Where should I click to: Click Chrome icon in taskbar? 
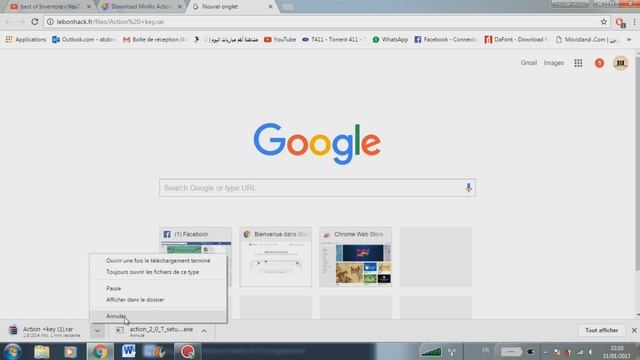point(100,351)
